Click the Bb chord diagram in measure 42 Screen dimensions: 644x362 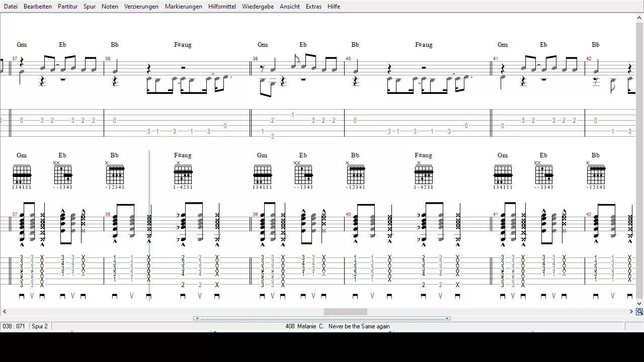click(596, 175)
